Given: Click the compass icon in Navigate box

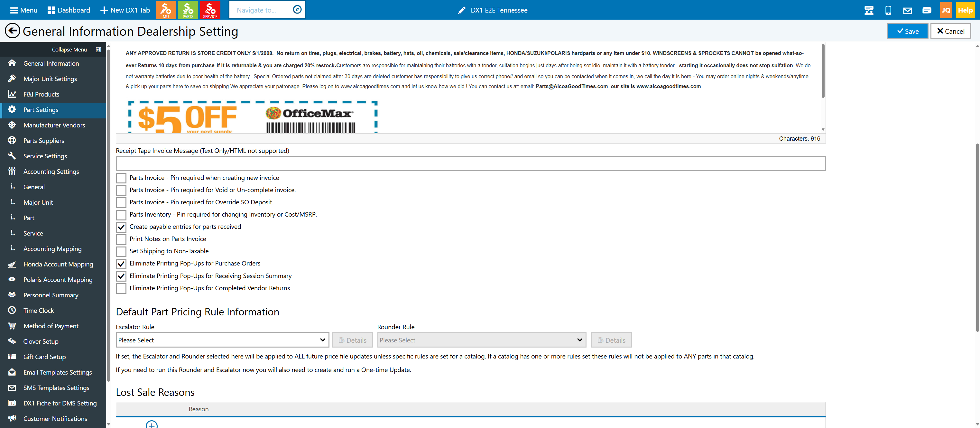Looking at the screenshot, I should click(297, 10).
